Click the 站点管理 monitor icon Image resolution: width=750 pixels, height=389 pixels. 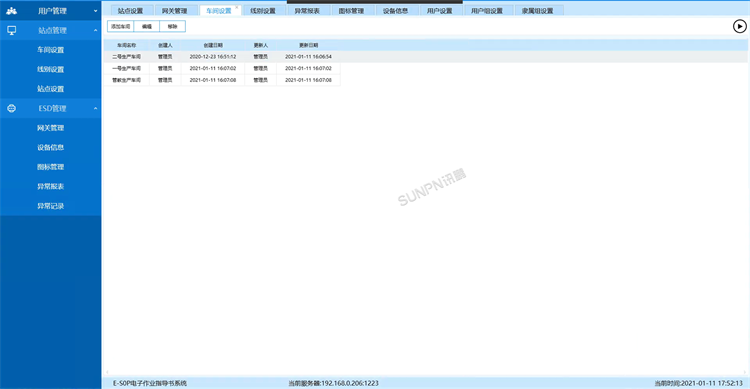[x=11, y=30]
